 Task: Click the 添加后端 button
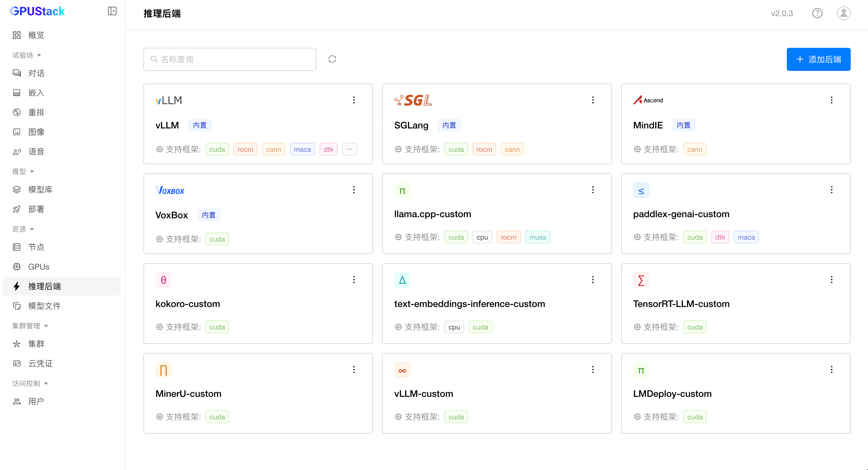pos(818,59)
